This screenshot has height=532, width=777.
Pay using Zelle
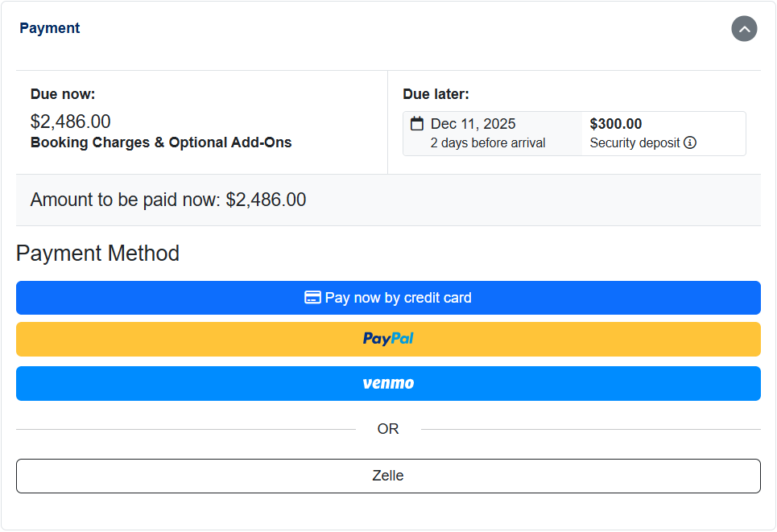(388, 475)
